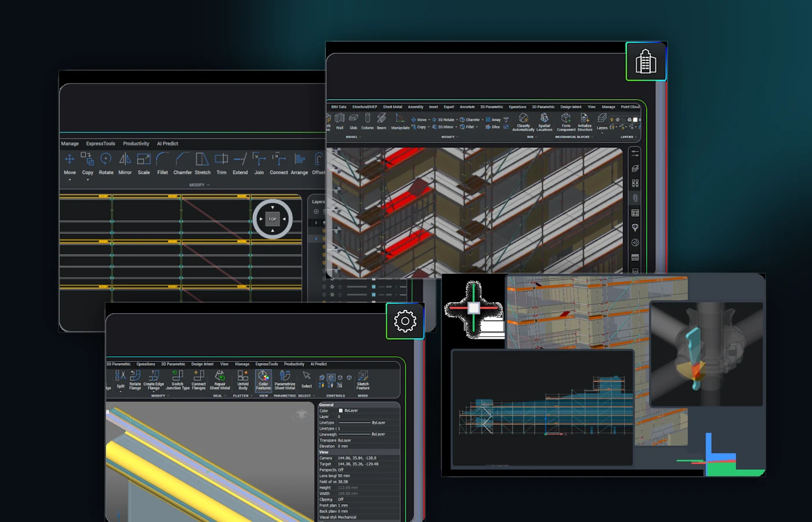Click the Perspective 'Off' property value
The width and height of the screenshot is (812, 522).
click(340, 470)
